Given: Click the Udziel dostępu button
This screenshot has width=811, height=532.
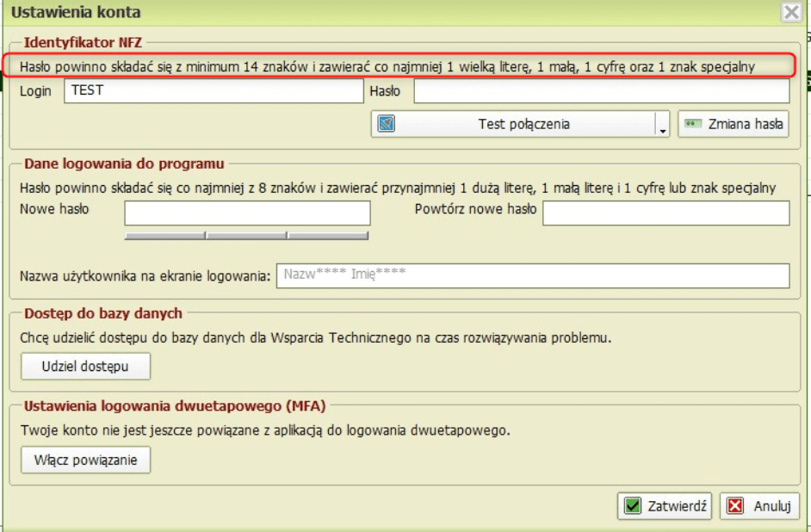Looking at the screenshot, I should 85,366.
